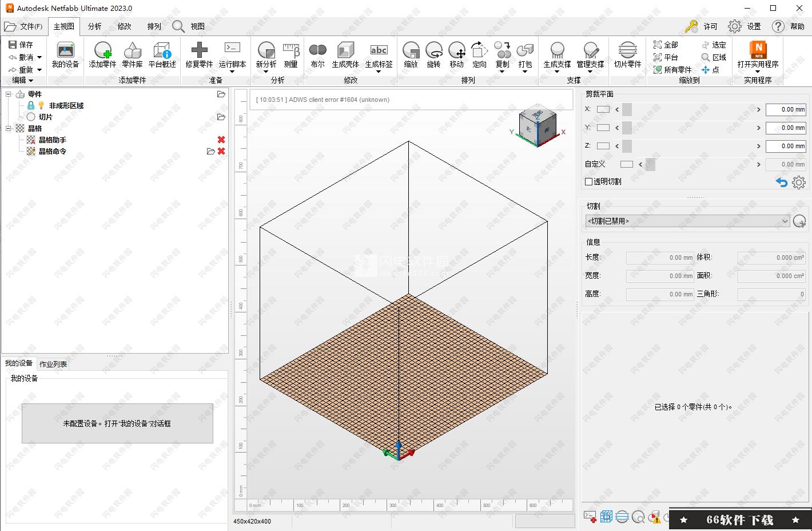
Task: Open the 切割已禁用 combo box
Action: click(x=687, y=221)
